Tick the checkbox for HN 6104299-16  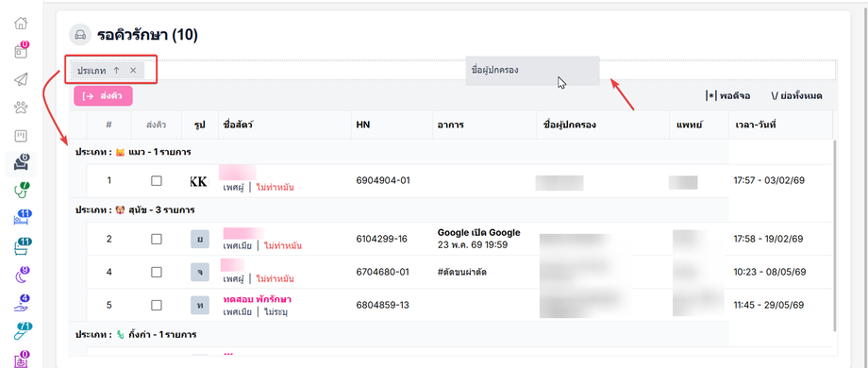pyautogui.click(x=157, y=239)
